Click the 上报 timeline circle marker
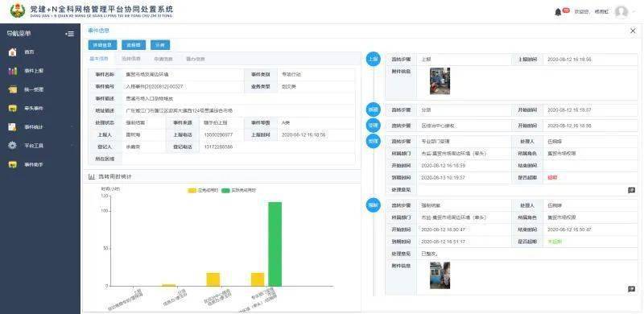The width and height of the screenshot is (644, 314). pos(373,60)
